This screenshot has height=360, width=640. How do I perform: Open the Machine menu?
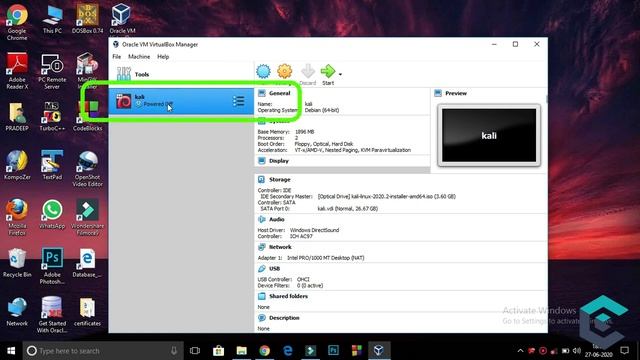tap(139, 57)
